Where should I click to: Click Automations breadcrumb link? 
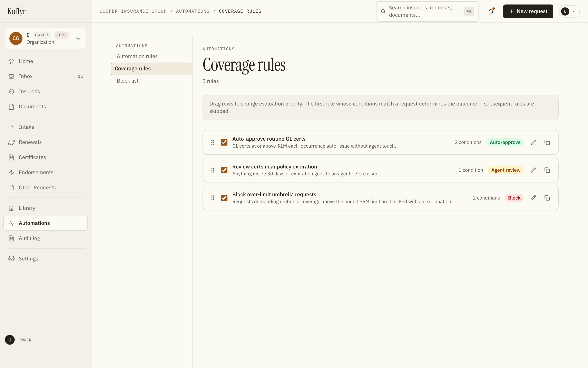click(x=193, y=11)
